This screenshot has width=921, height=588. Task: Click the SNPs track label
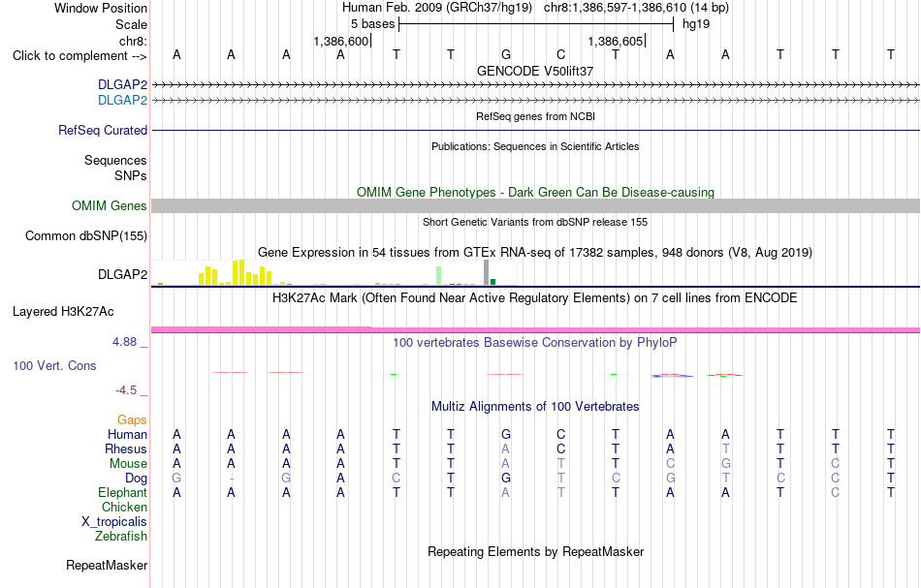(131, 175)
